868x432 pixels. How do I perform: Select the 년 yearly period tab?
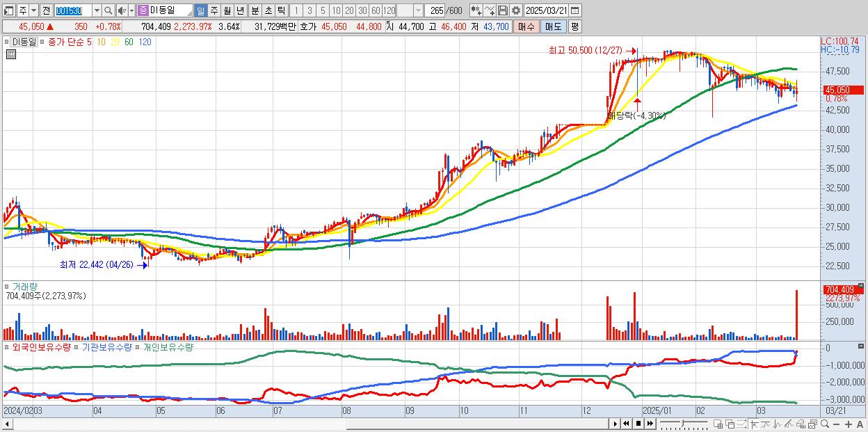point(240,10)
